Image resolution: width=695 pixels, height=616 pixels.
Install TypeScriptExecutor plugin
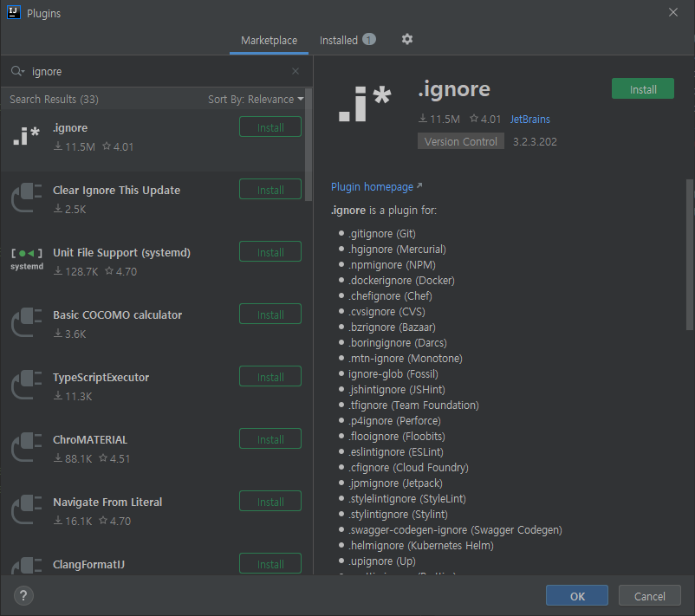pyautogui.click(x=270, y=377)
